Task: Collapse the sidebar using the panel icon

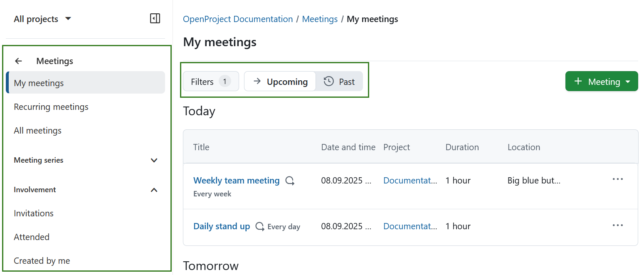Action: (155, 18)
